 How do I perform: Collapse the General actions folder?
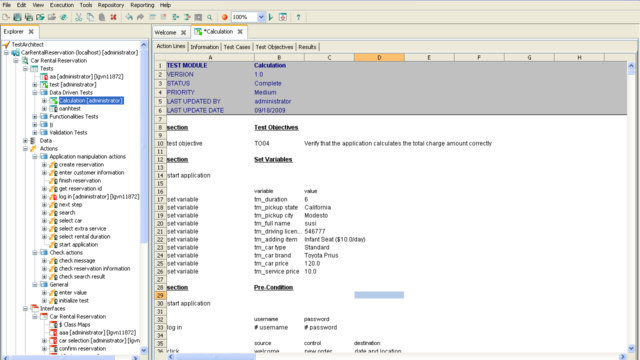[35, 284]
